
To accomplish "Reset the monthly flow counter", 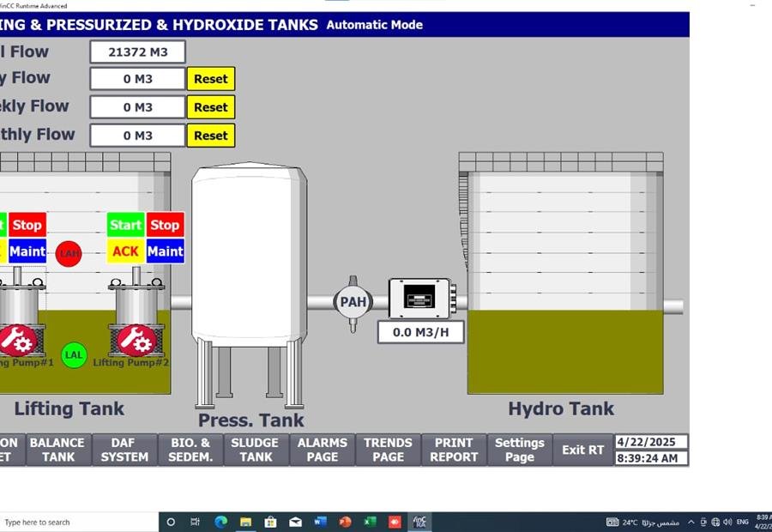I will pos(211,136).
